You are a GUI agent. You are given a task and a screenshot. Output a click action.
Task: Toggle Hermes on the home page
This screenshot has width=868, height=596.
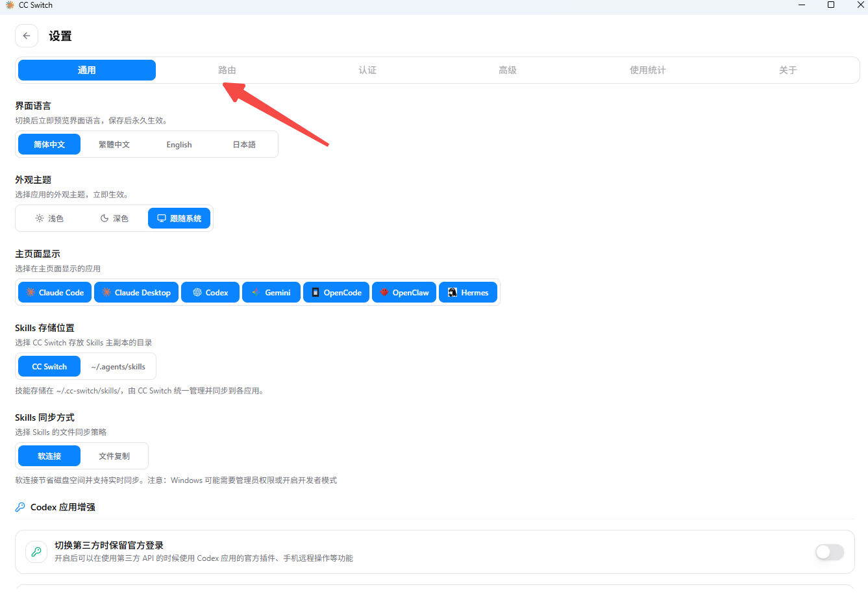(x=468, y=292)
